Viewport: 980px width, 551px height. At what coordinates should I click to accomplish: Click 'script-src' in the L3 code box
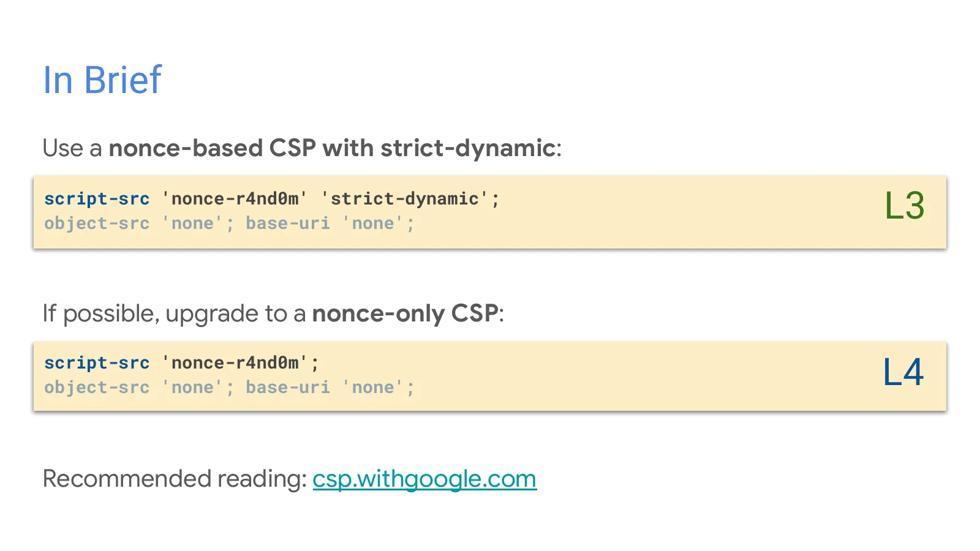[97, 199]
